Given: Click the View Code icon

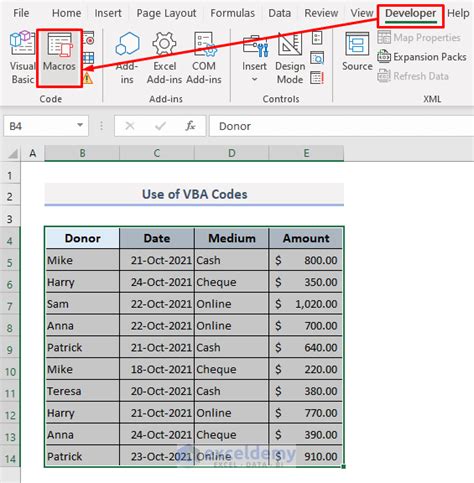Looking at the screenshot, I should pos(317,58).
